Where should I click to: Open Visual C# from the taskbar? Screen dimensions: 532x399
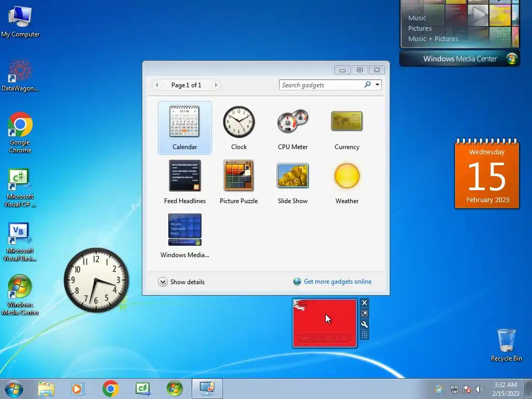coord(142,389)
